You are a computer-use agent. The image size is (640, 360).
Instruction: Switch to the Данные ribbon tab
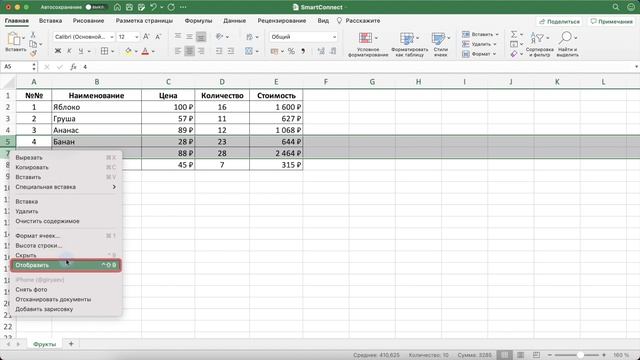[x=235, y=20]
